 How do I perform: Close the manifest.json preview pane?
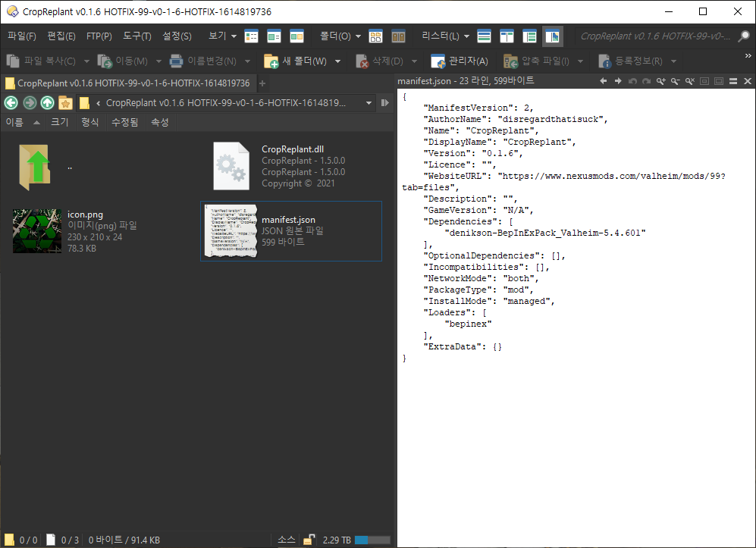(x=747, y=81)
